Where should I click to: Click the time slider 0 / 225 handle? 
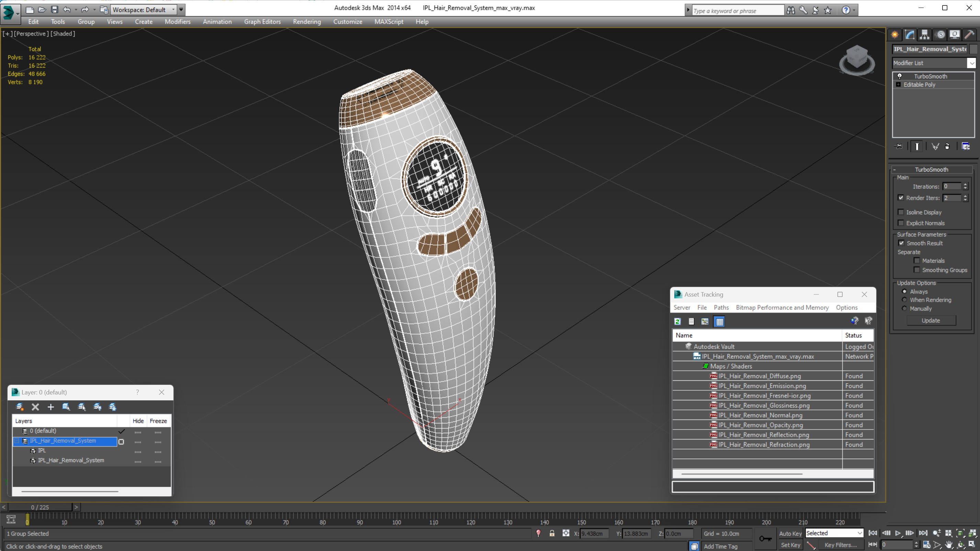click(x=40, y=507)
